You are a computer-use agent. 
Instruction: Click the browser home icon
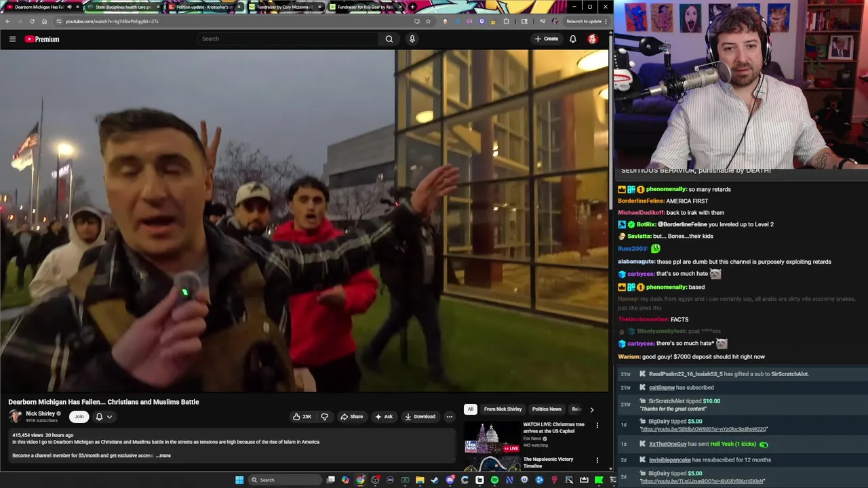[44, 21]
